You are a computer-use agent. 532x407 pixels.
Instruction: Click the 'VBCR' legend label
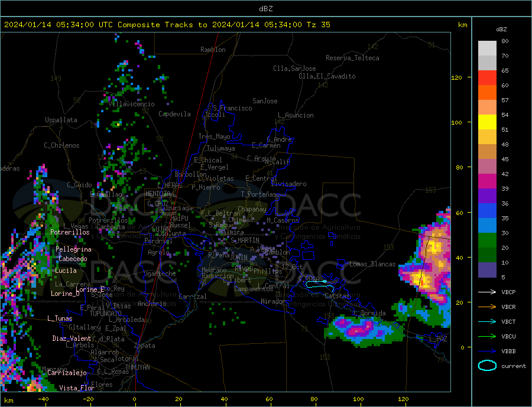pos(508,307)
